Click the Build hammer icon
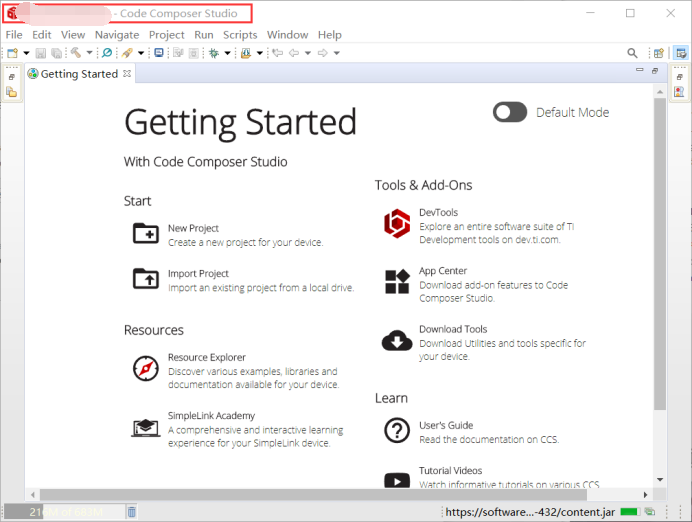The height and width of the screenshot is (522, 692). 76,53
